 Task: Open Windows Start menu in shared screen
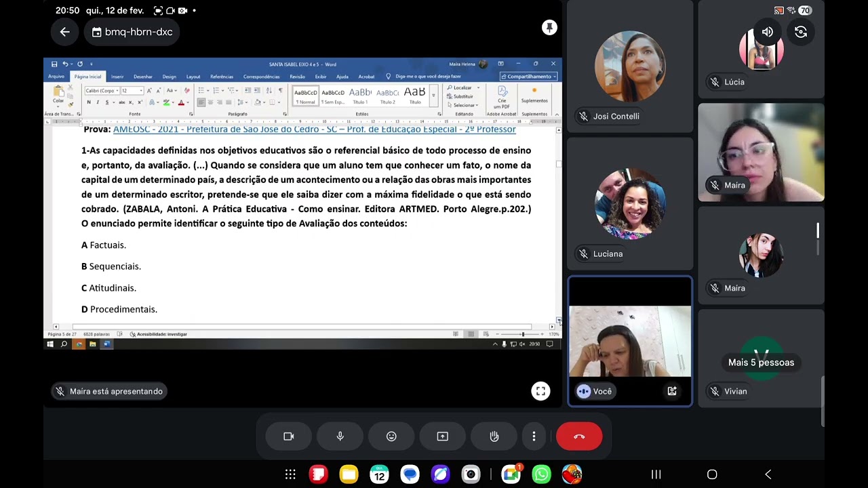point(50,344)
